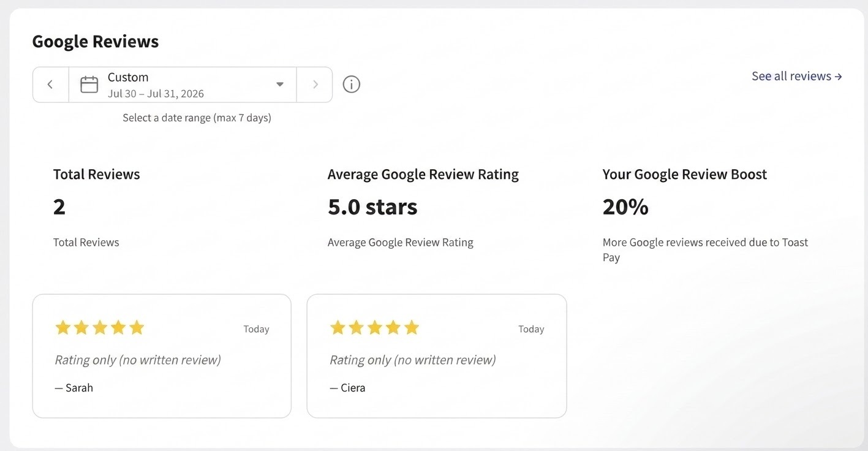Select the Total Reviews count of 2

[x=59, y=207]
